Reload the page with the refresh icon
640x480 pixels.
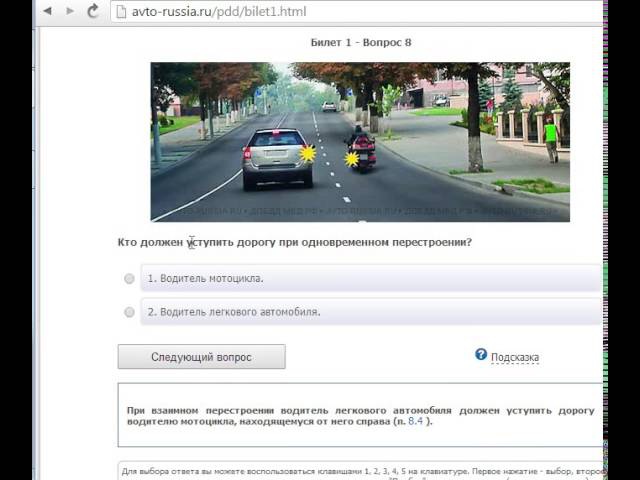coord(93,12)
